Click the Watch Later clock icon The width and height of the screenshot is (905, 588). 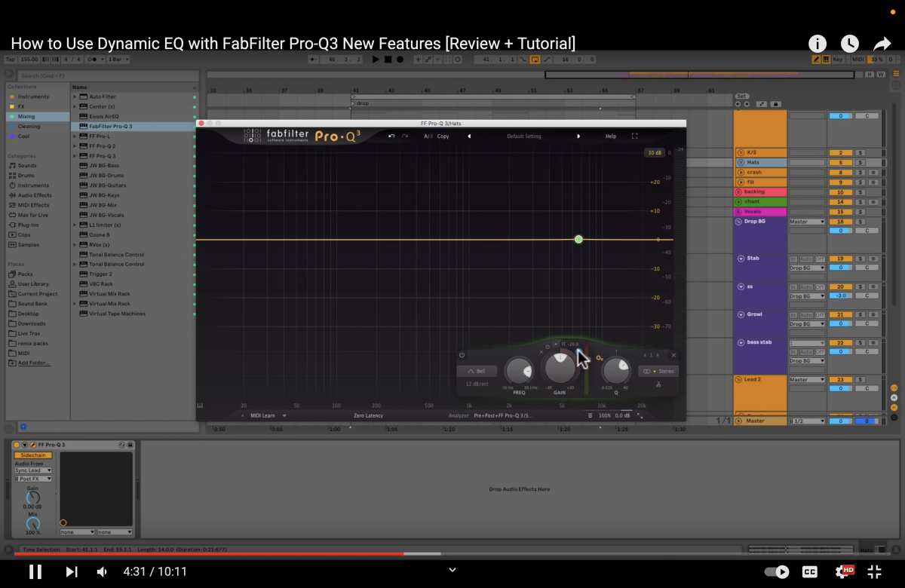[x=850, y=44]
